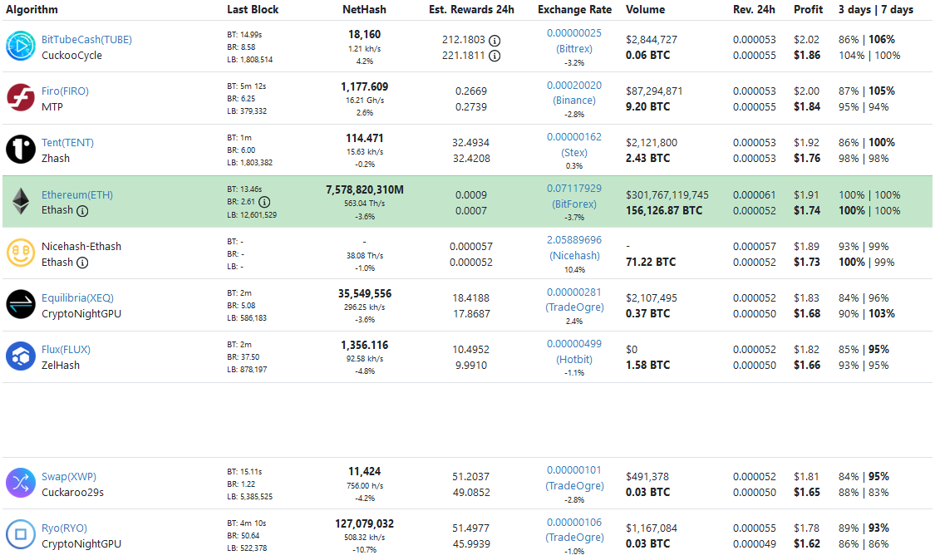Image resolution: width=935 pixels, height=560 pixels.
Task: Click info icon beside 221.1811 reward
Action: pos(495,56)
